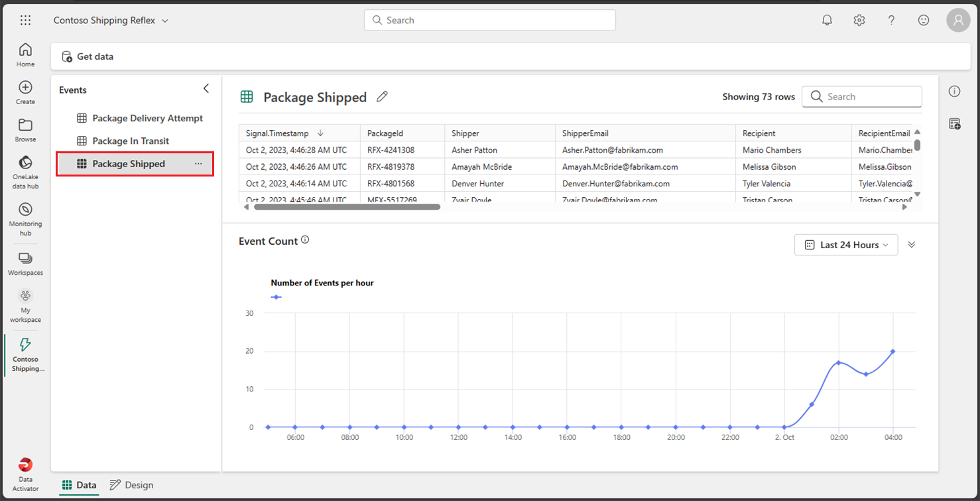The height and width of the screenshot is (501, 980).
Task: Click cell Amayah McBride
Action: pos(499,167)
